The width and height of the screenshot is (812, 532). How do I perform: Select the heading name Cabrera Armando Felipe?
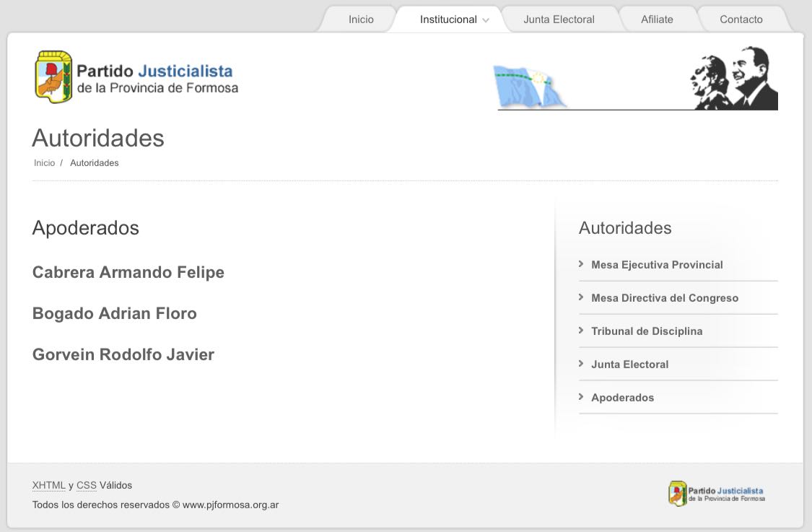[x=128, y=272]
